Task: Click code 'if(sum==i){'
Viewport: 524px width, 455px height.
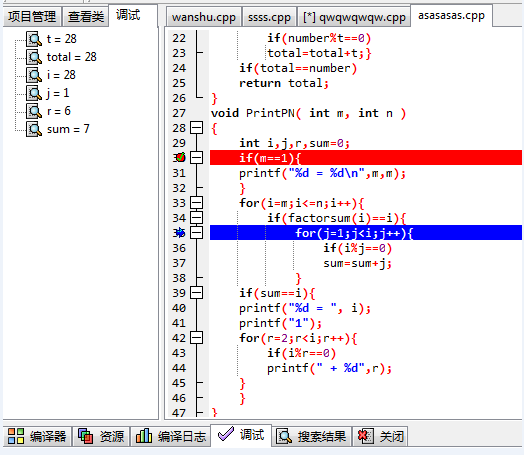Action: click(x=277, y=293)
